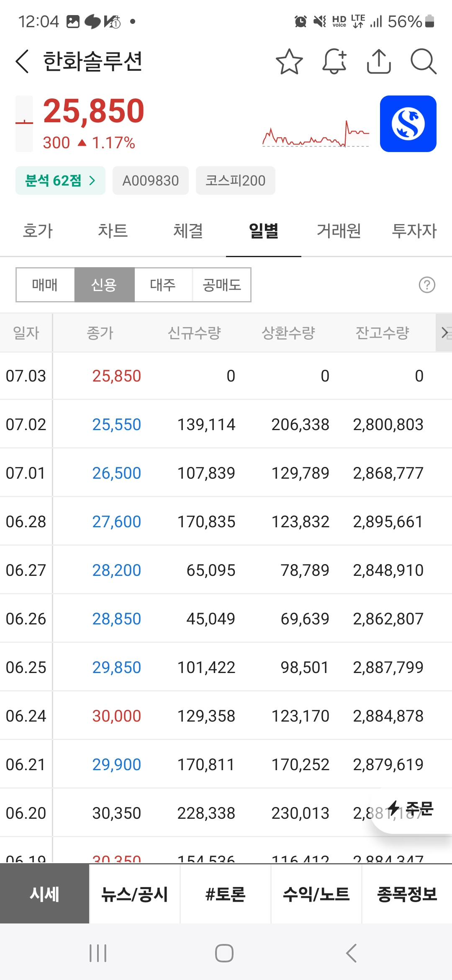Select 신규수량 value 139,114

pyautogui.click(x=206, y=425)
